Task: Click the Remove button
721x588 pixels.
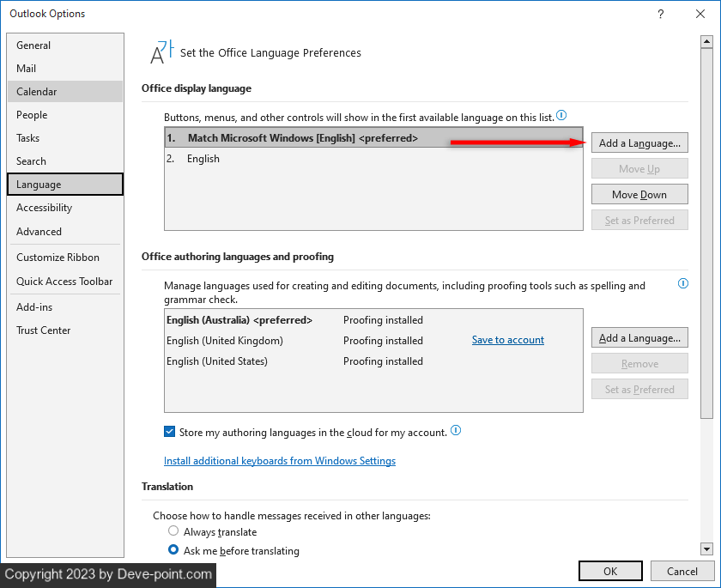Action: click(x=639, y=364)
